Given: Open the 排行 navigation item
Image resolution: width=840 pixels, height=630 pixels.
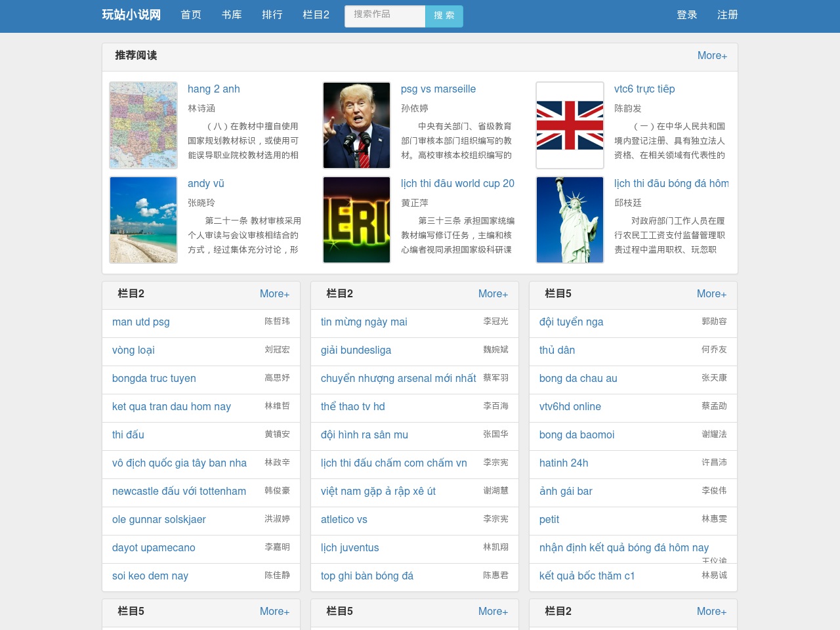Looking at the screenshot, I should (272, 14).
